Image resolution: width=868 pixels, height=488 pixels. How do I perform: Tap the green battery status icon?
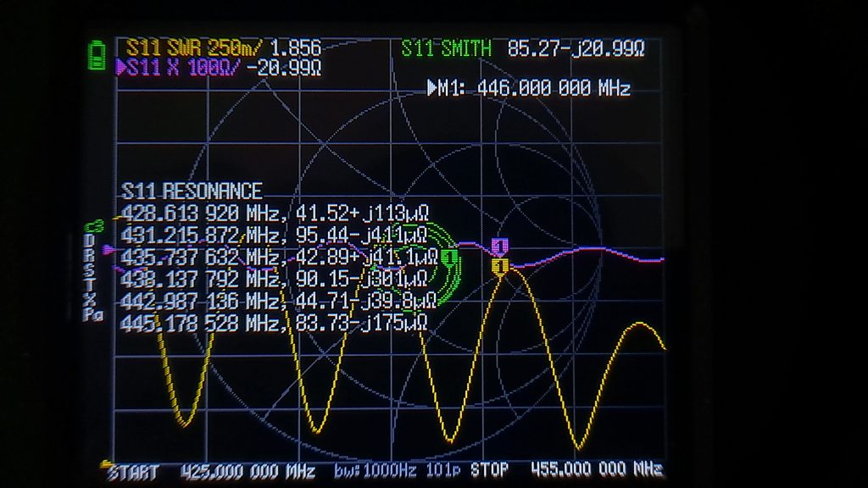(x=97, y=55)
